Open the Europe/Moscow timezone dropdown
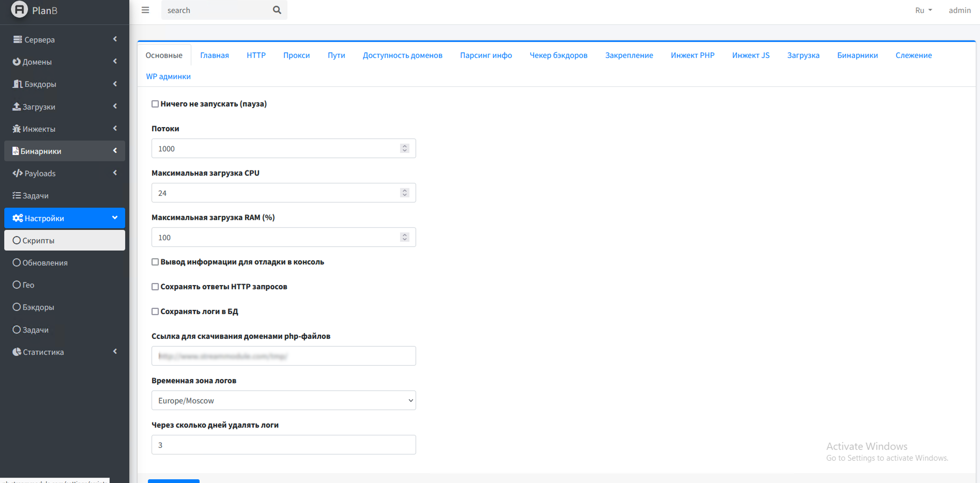 (x=284, y=400)
